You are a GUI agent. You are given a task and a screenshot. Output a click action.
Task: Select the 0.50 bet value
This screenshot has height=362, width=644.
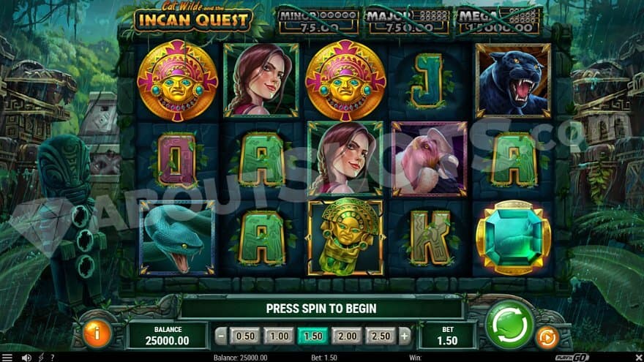tap(244, 336)
